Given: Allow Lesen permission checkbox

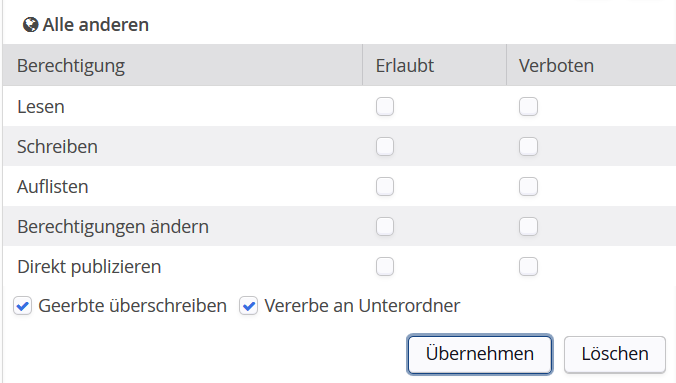Looking at the screenshot, I should coord(385,107).
